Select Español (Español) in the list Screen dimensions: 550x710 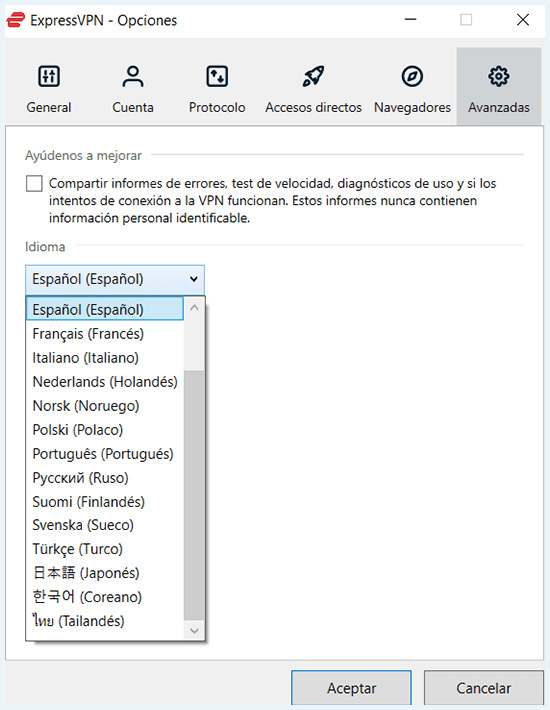[105, 309]
